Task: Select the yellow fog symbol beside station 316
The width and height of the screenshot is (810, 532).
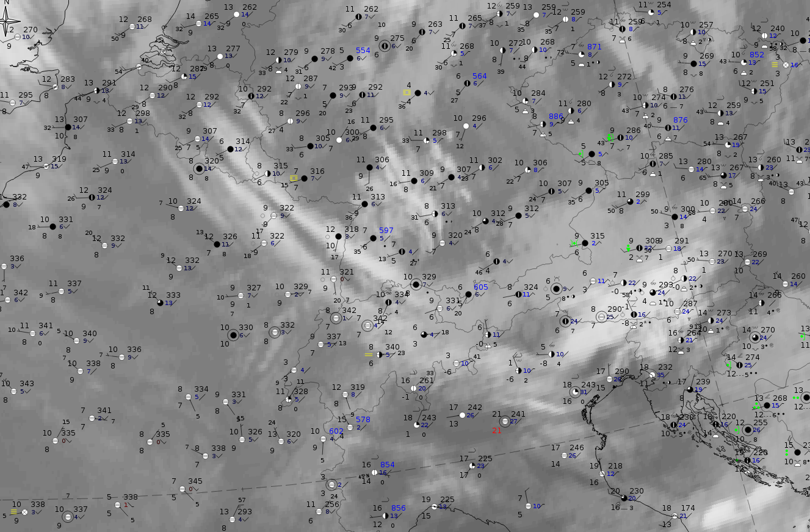Action: 294,178
